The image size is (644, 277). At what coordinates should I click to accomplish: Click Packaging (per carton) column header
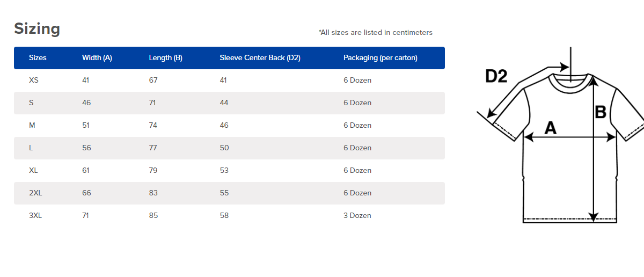[380, 58]
